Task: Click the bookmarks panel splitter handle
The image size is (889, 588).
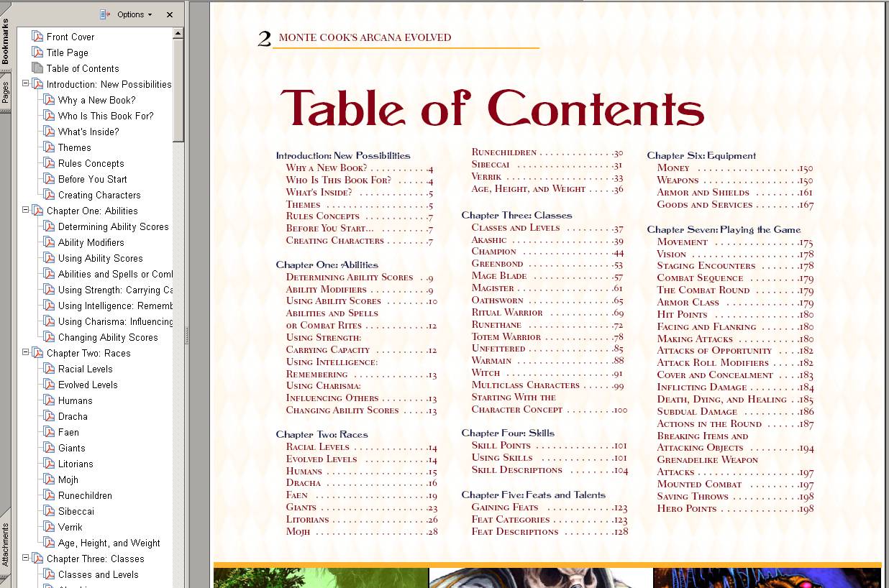Action: tap(187, 336)
